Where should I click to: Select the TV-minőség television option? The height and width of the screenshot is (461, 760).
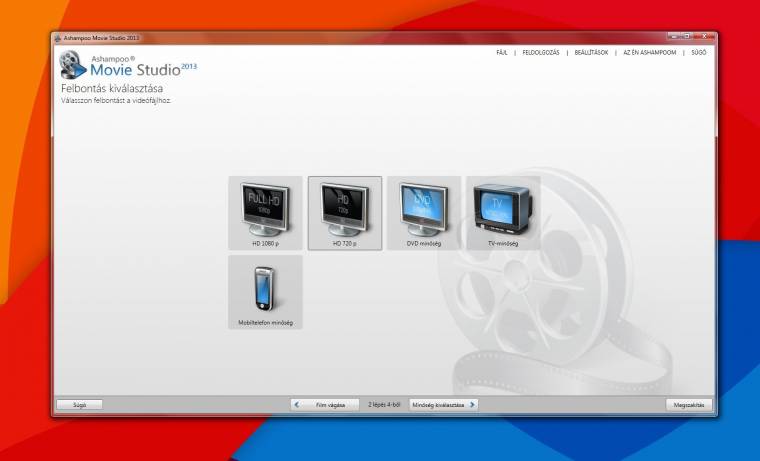[503, 213]
